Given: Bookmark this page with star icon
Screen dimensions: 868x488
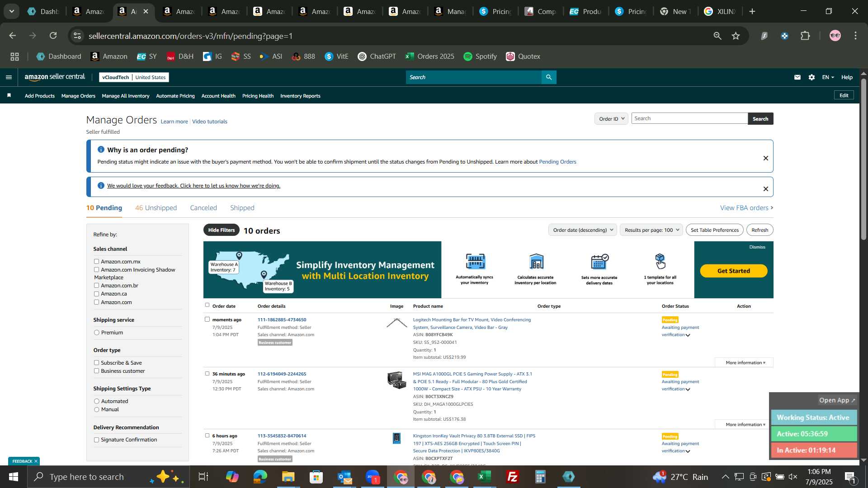Looking at the screenshot, I should [x=736, y=36].
